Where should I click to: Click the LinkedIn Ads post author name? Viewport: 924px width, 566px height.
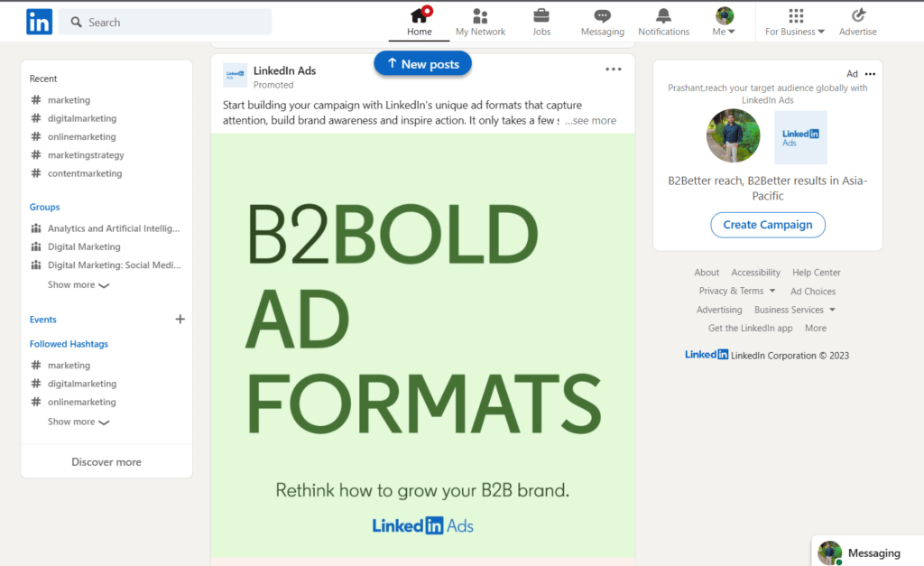point(284,70)
